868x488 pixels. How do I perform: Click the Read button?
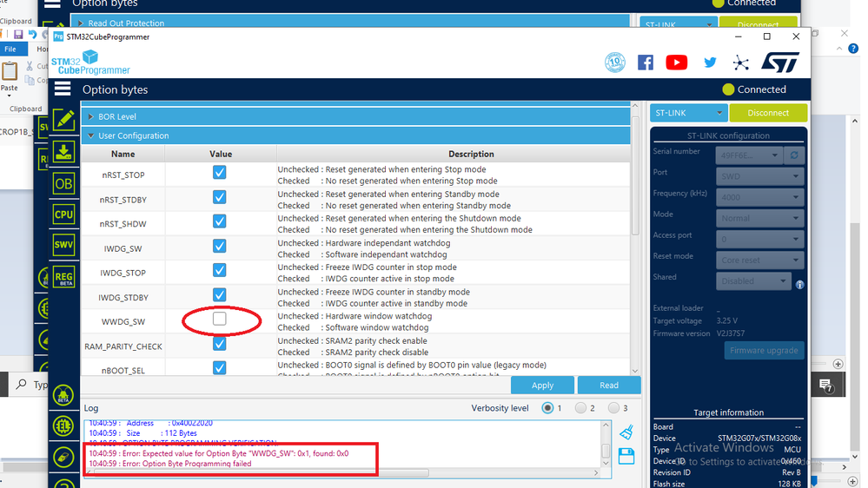(609, 385)
